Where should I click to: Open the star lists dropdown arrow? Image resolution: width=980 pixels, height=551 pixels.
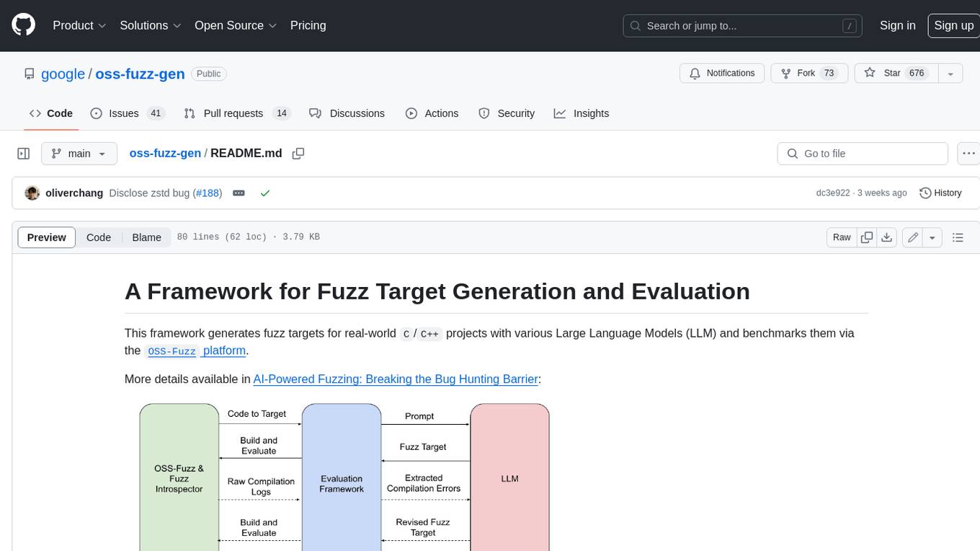click(950, 74)
